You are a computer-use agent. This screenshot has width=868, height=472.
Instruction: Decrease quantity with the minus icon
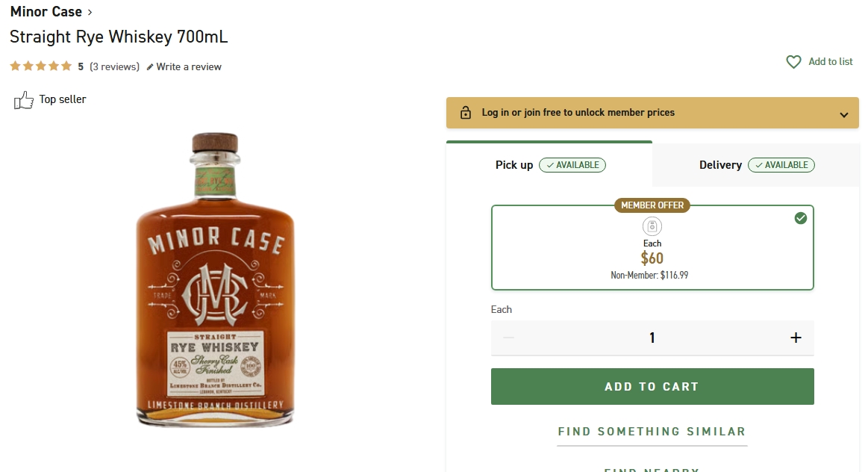[509, 338]
